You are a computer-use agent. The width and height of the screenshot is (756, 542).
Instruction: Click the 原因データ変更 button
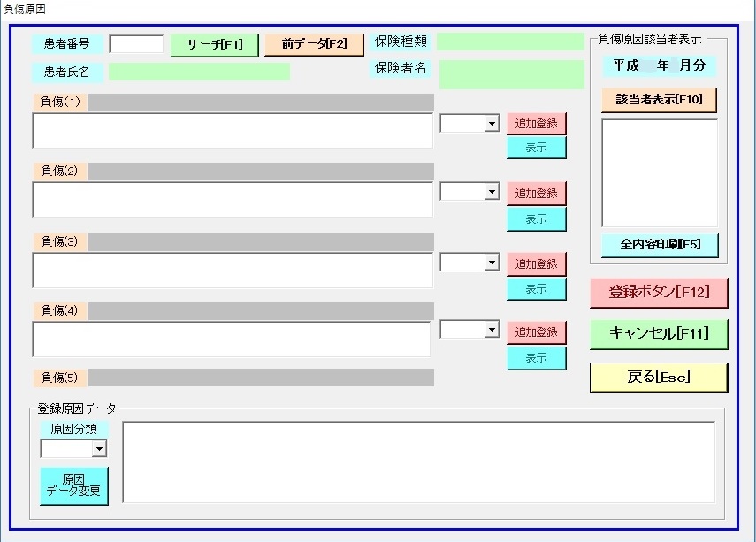click(x=74, y=485)
